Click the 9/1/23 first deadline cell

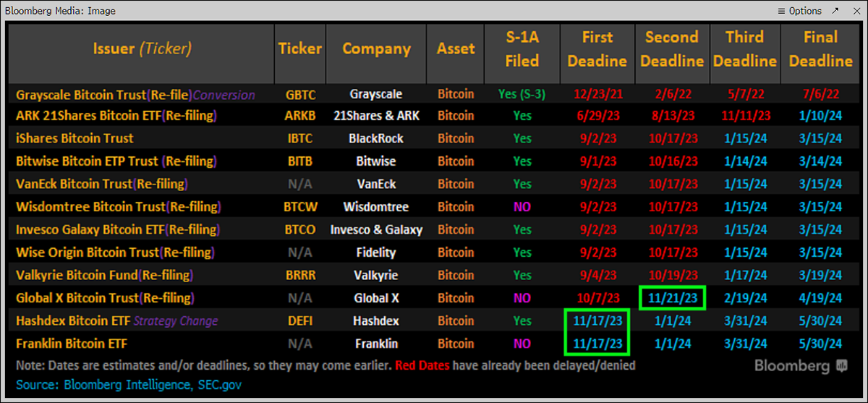(597, 161)
